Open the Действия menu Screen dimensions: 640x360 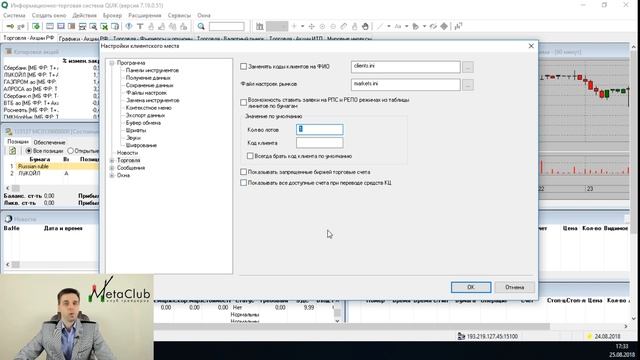pyautogui.click(x=84, y=16)
